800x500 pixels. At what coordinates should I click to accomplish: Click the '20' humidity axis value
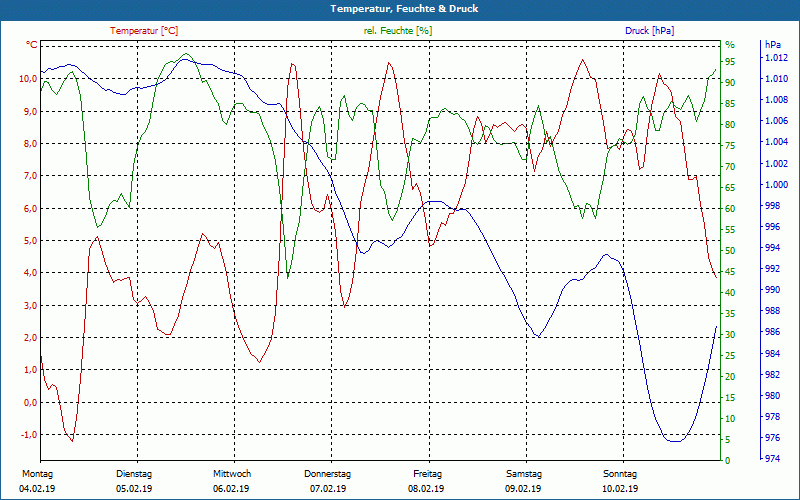point(730,377)
